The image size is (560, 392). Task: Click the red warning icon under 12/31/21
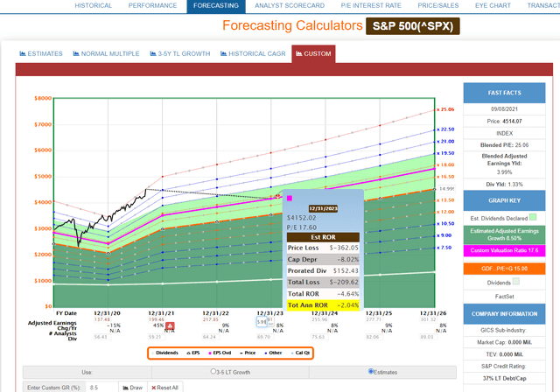[x=170, y=325]
